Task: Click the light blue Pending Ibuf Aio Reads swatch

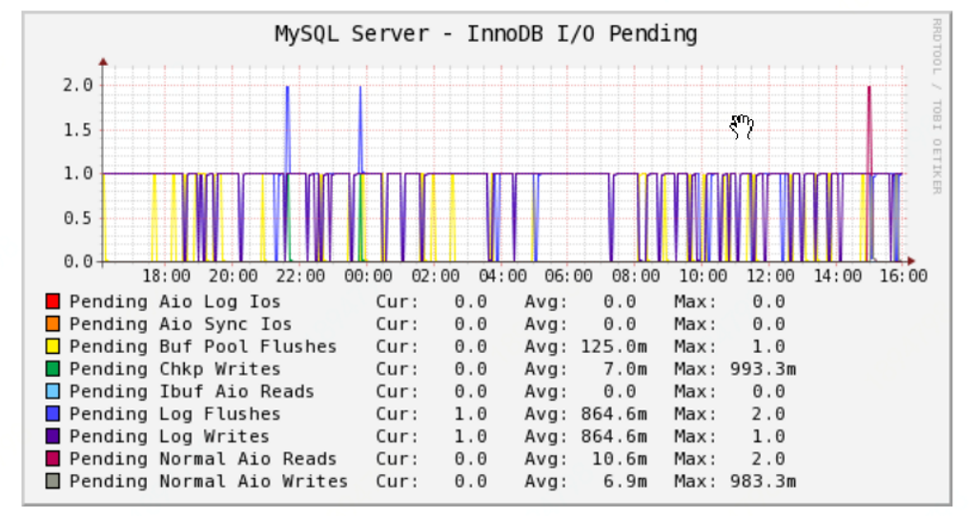Action: click(x=52, y=391)
